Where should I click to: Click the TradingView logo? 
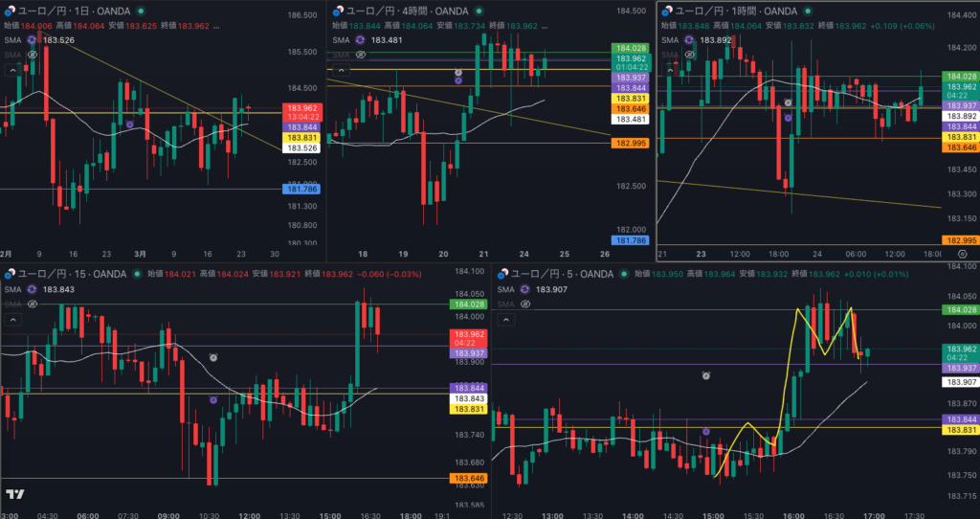(x=15, y=495)
